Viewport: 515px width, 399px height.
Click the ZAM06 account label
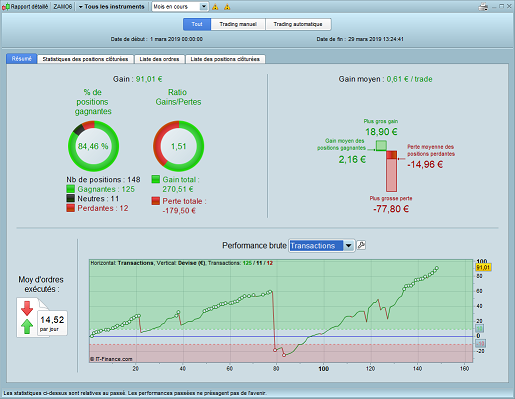coord(63,7)
